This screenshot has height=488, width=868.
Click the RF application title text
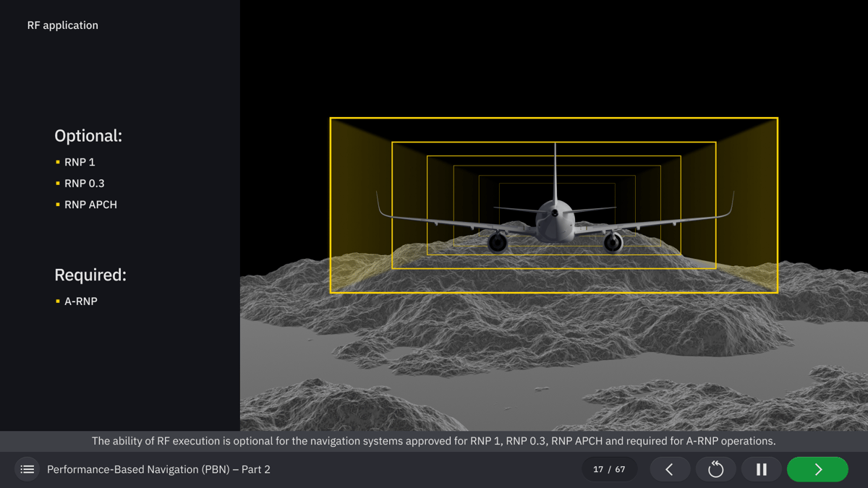point(62,25)
